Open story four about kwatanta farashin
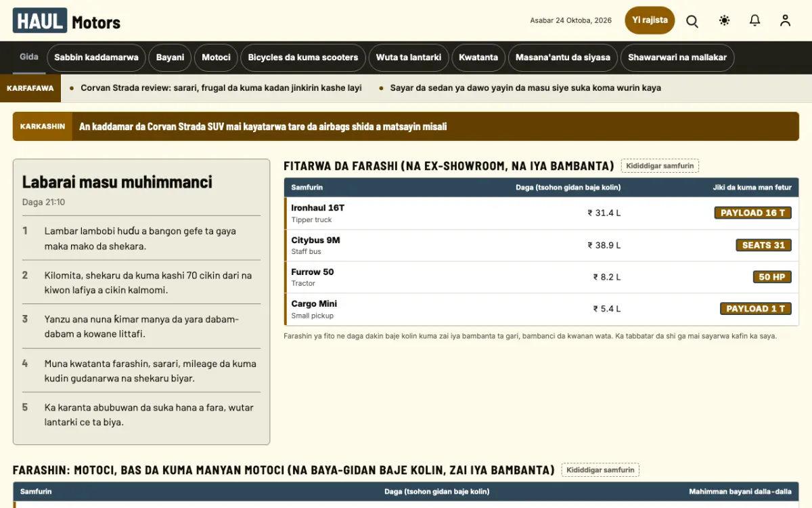Screen dimensions: 812x508 [150, 371]
